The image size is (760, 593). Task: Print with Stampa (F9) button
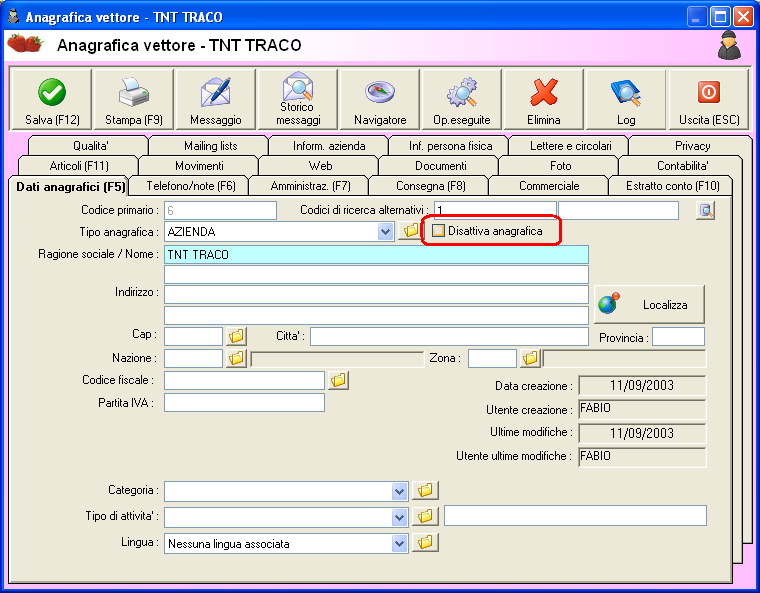(133, 100)
